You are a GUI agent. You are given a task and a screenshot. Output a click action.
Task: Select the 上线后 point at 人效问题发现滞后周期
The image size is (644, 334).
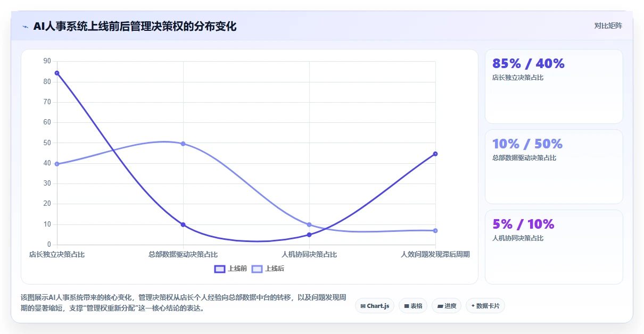pyautogui.click(x=435, y=230)
